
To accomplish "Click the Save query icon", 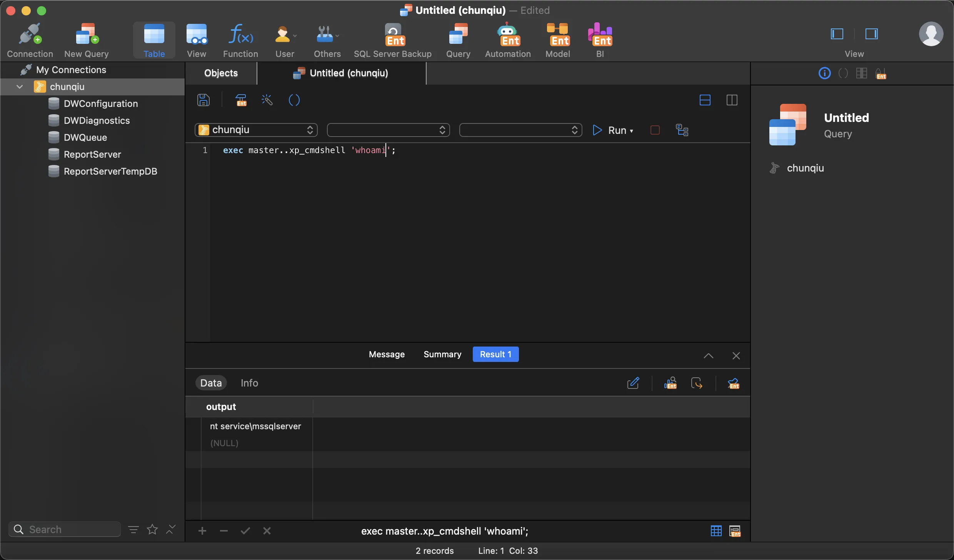I will pyautogui.click(x=203, y=100).
